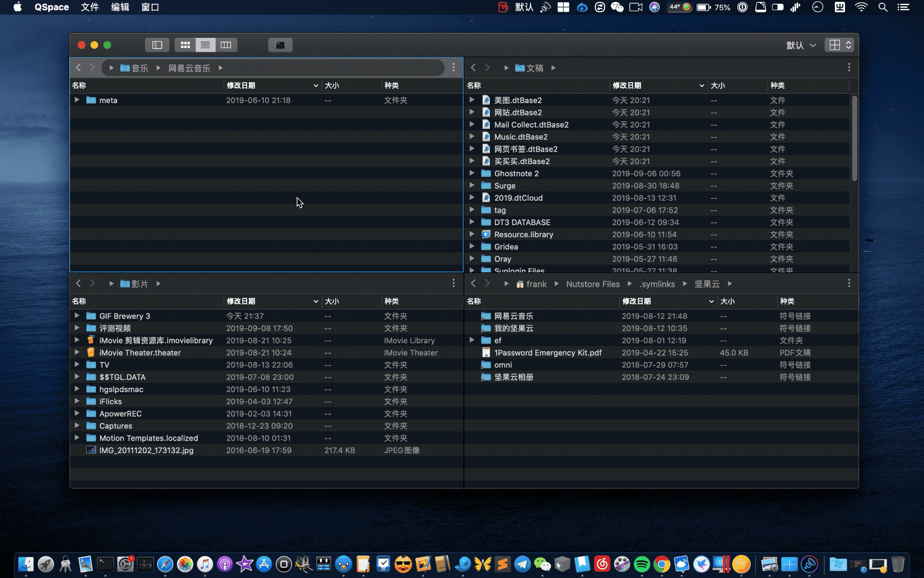Go back in 音乐 pane
This screenshot has height=578, width=924.
tap(79, 68)
